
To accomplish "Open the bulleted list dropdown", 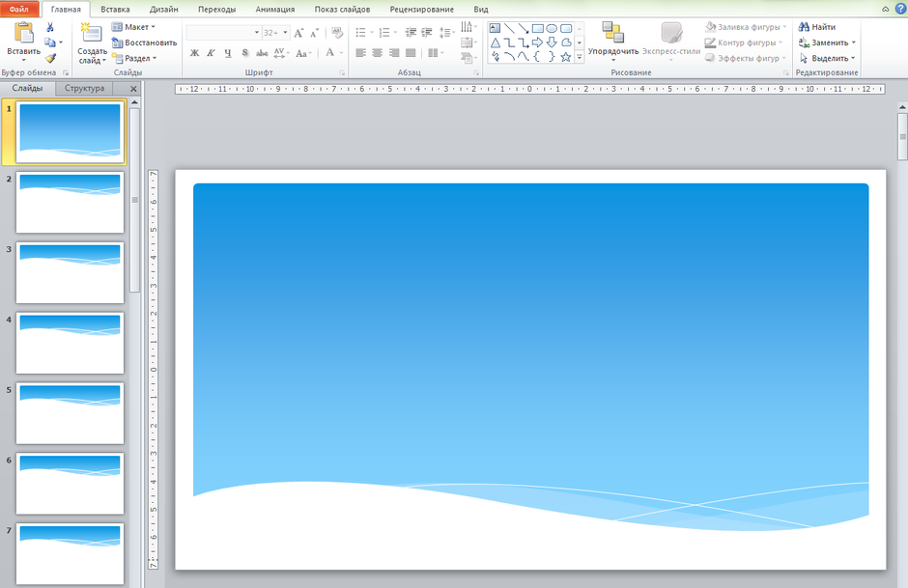I will [371, 33].
